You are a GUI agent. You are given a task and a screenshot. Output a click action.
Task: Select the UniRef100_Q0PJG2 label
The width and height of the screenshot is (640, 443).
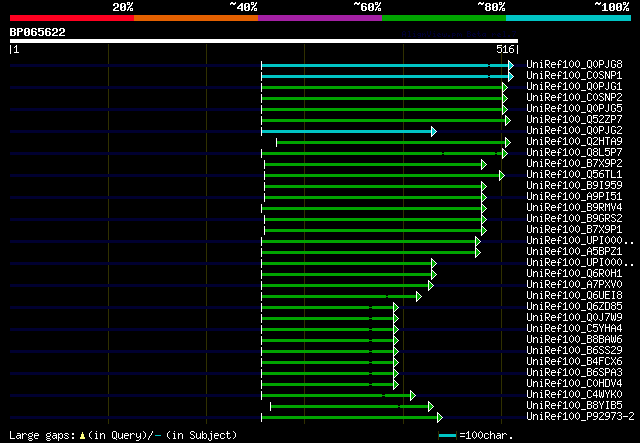click(x=574, y=130)
